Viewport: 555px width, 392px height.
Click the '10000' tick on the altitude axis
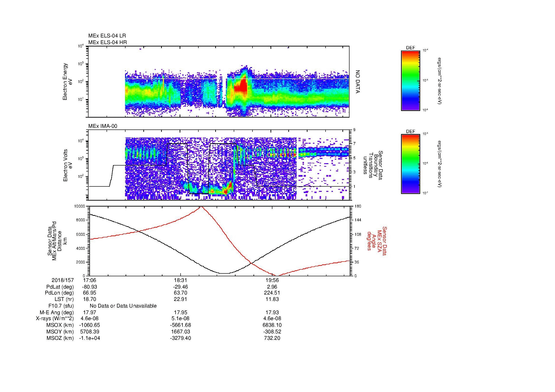click(79, 206)
